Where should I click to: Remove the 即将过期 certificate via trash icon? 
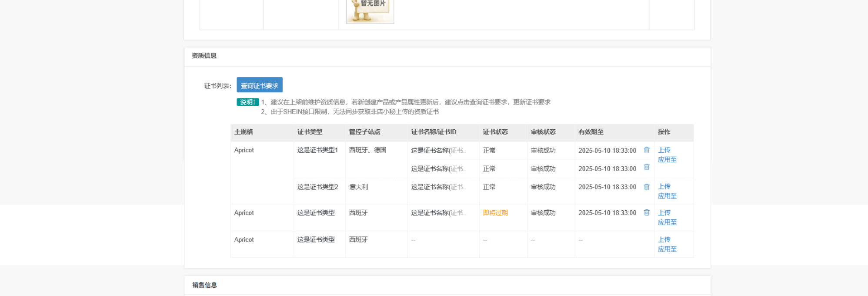(647, 212)
